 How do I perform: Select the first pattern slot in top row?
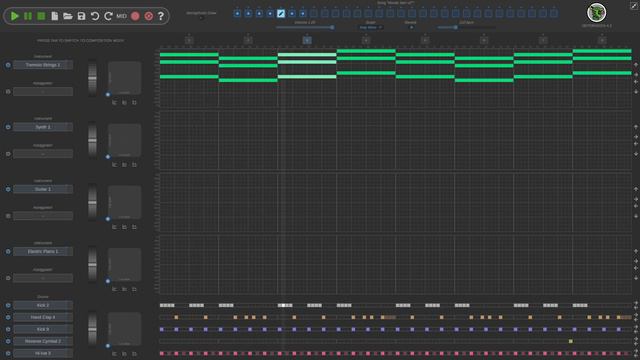pyautogui.click(x=237, y=13)
